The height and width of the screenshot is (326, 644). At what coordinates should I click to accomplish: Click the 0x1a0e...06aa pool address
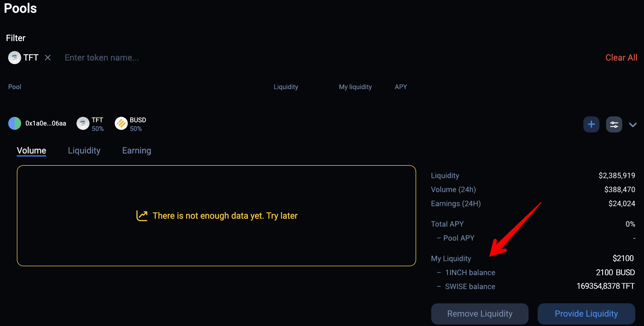pos(46,123)
